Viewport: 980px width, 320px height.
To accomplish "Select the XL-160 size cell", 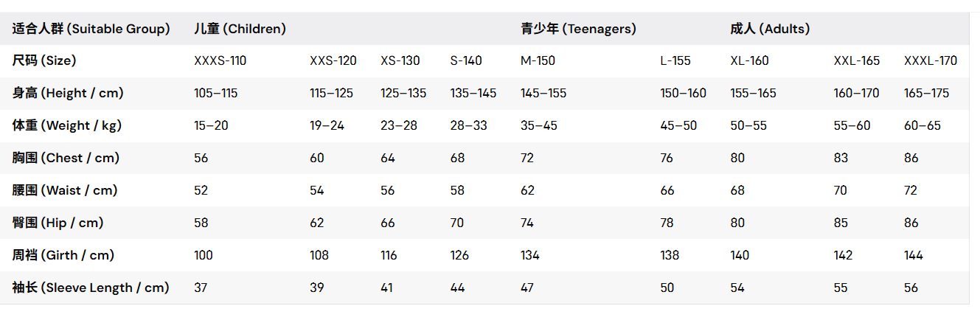I will (x=749, y=60).
